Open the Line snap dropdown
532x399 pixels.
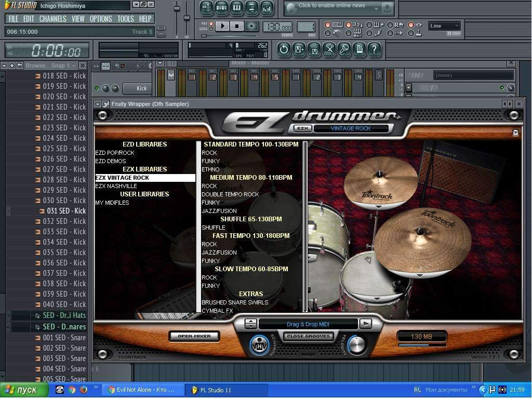click(x=445, y=26)
